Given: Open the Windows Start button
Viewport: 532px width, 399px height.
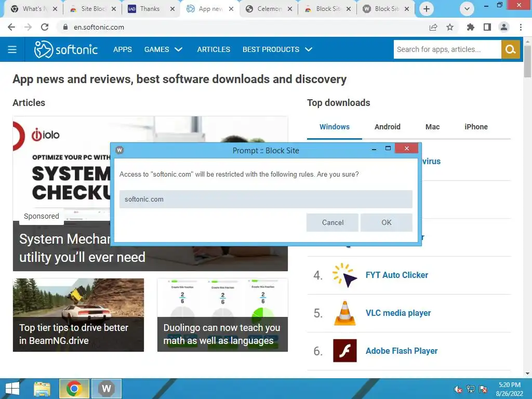Looking at the screenshot, I should pyautogui.click(x=12, y=389).
